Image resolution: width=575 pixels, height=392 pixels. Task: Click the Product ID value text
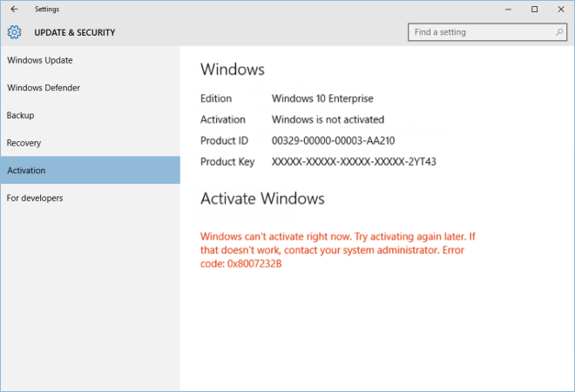coord(334,140)
